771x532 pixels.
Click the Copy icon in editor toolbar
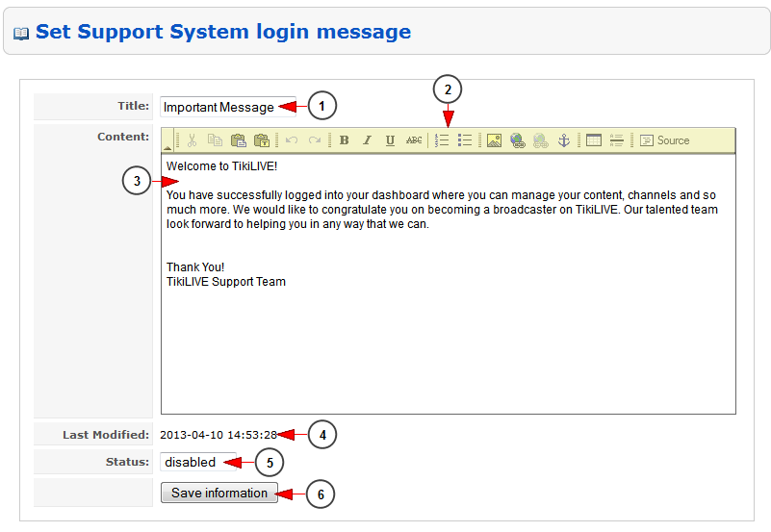coord(215,140)
